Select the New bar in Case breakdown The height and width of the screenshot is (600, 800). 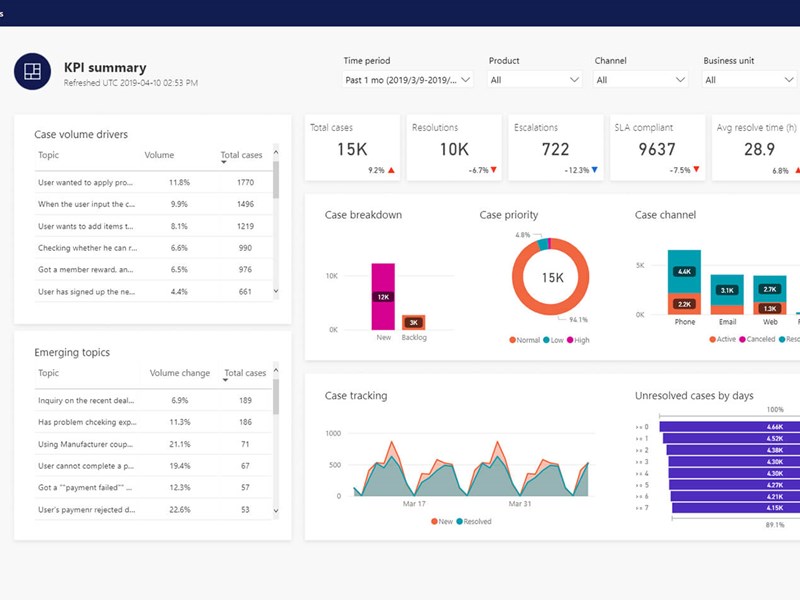383,297
